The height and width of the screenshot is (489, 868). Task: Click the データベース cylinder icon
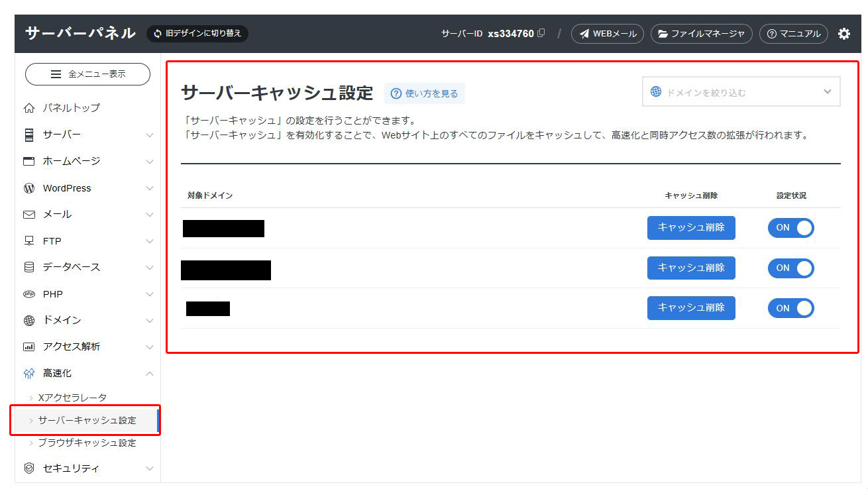coord(28,267)
